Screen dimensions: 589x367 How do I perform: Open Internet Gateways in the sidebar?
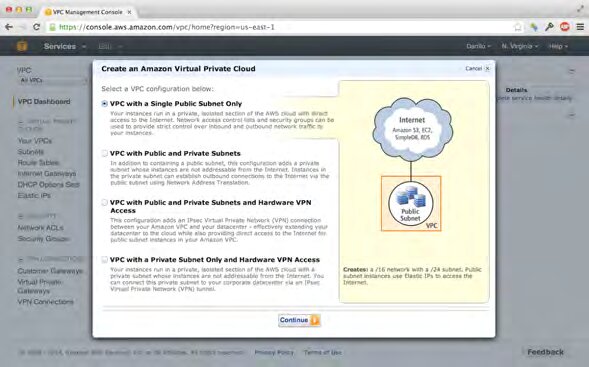pyautogui.click(x=47, y=174)
